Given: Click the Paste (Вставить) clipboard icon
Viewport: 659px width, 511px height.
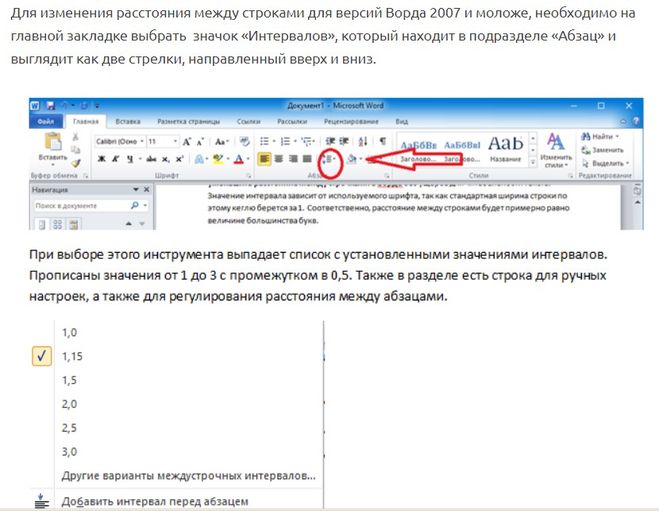Looking at the screenshot, I should pos(53,142).
